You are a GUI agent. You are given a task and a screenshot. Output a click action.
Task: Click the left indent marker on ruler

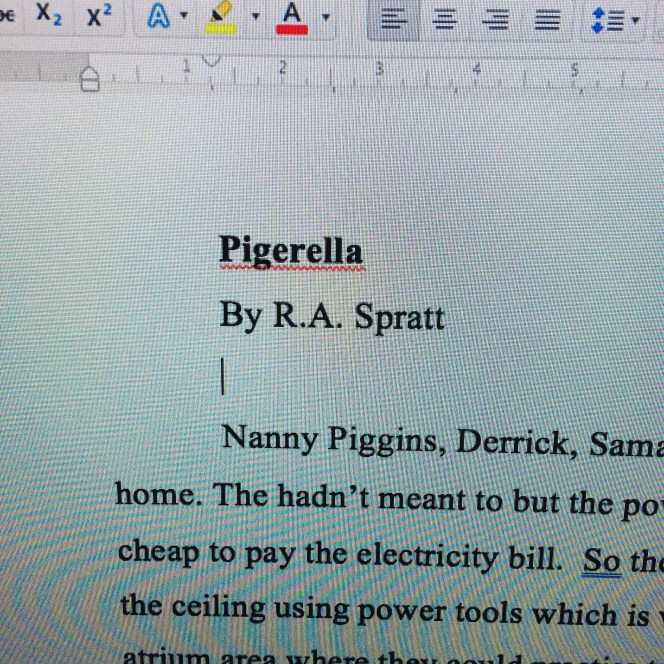(x=90, y=80)
